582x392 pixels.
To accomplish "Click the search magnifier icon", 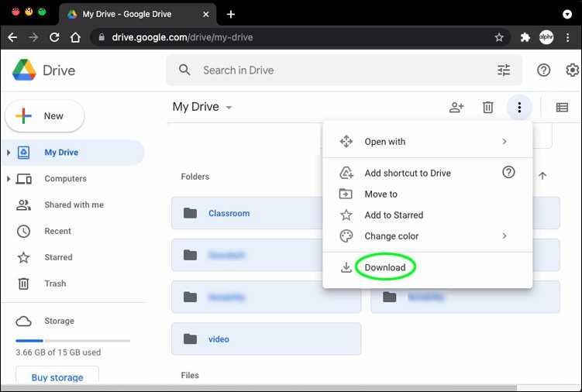I will point(184,70).
